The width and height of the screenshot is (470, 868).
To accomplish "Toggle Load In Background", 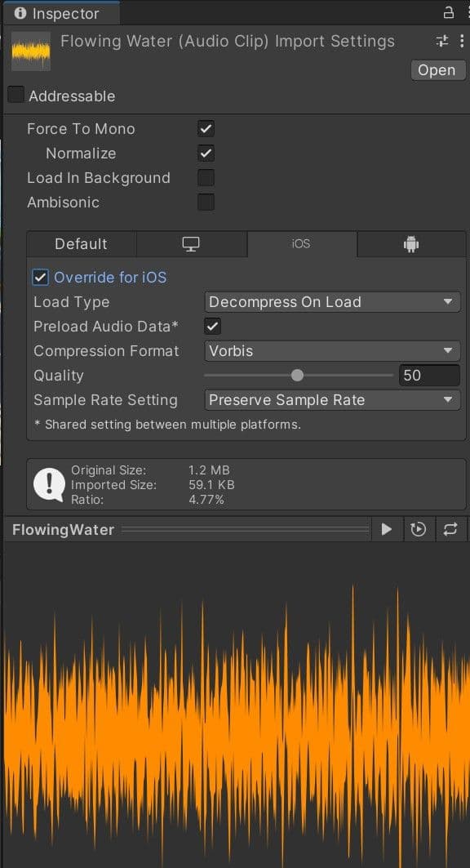I will point(205,177).
